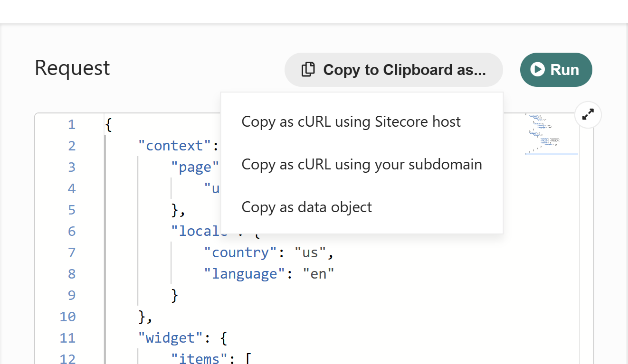Click the "en" value on line 8
Screen dimensions: 628x364
pos(318,274)
